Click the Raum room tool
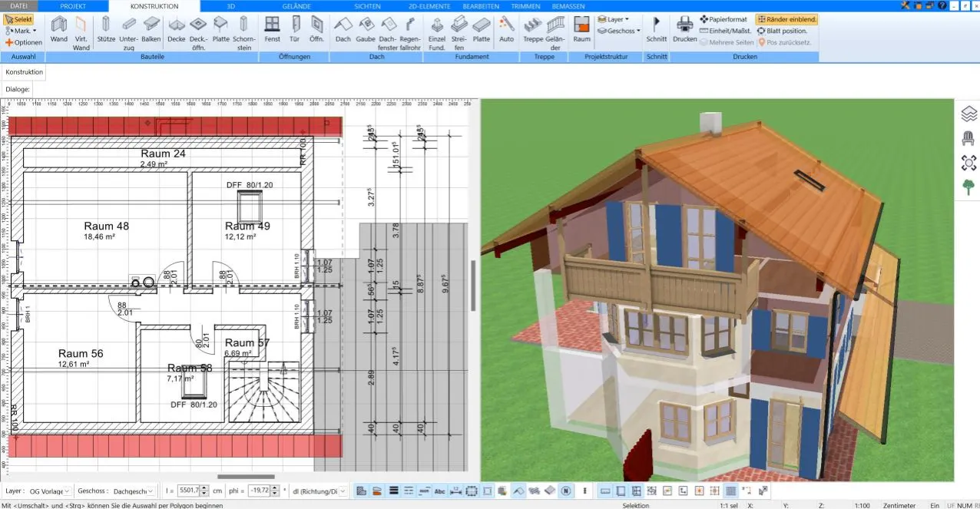The image size is (980, 509). pos(581,29)
